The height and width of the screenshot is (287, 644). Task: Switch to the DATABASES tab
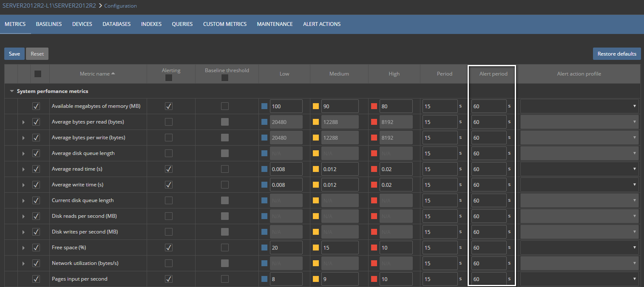[x=116, y=24]
